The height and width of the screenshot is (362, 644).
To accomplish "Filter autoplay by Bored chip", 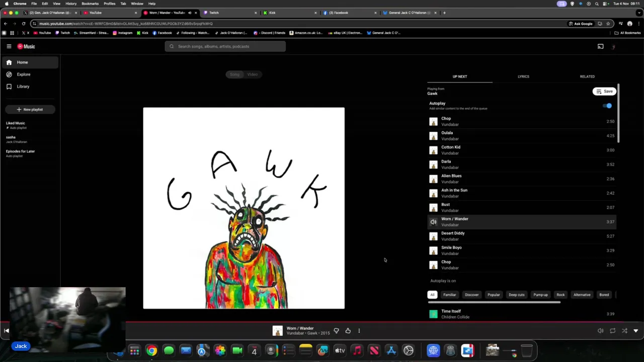I will pos(604,295).
